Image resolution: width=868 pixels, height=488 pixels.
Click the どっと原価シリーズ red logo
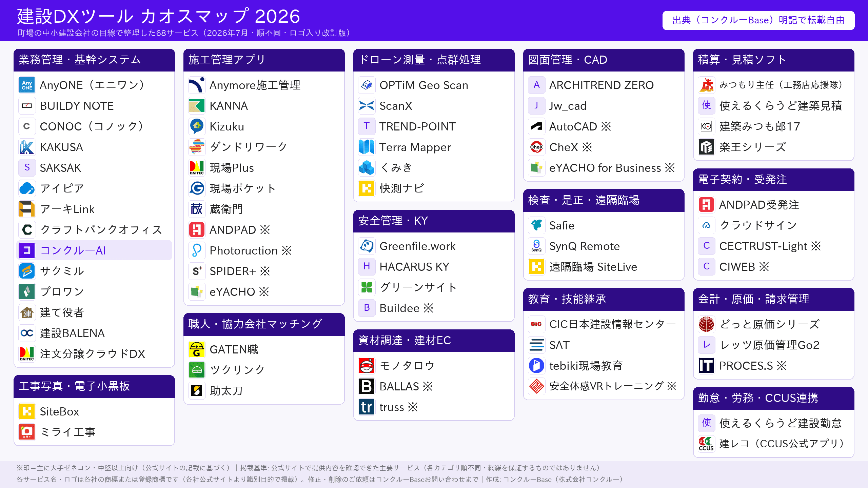point(706,324)
